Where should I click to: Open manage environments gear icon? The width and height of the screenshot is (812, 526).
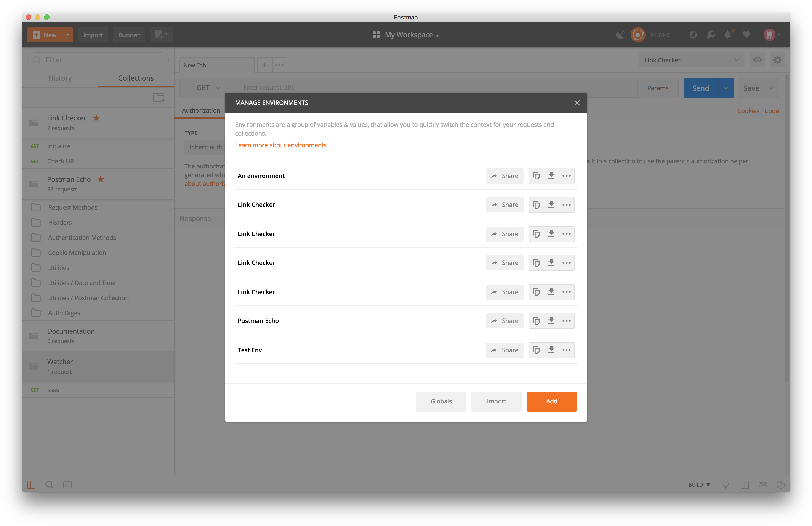(x=777, y=60)
